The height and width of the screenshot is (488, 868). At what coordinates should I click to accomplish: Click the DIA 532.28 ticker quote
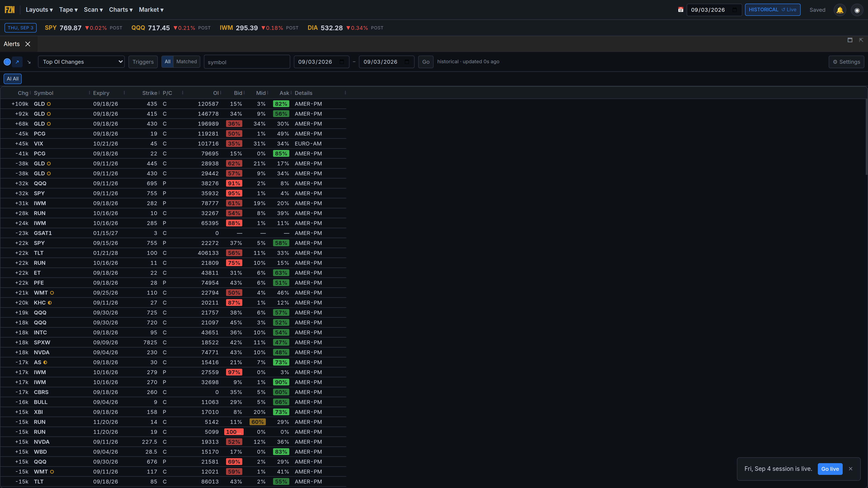click(x=345, y=28)
